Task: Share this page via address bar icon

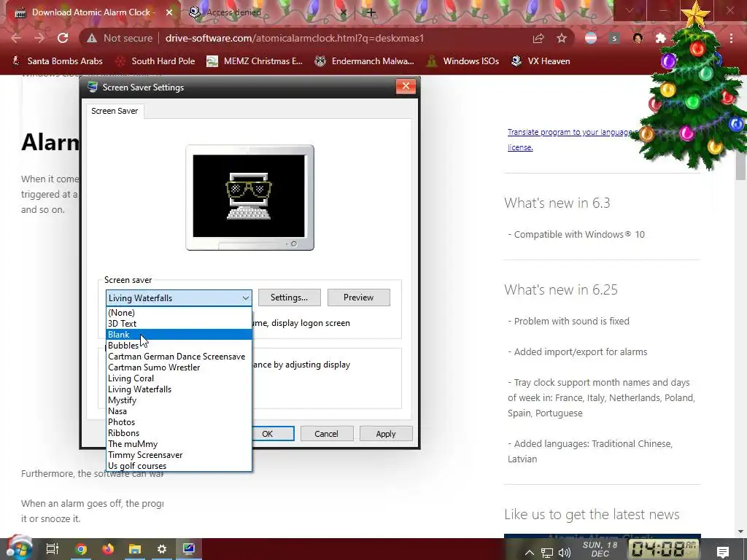Action: (x=538, y=38)
